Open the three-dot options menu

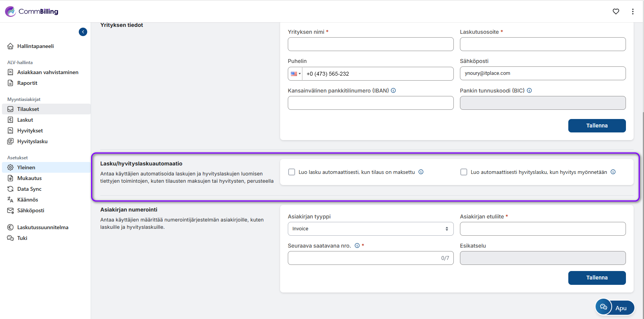(633, 12)
